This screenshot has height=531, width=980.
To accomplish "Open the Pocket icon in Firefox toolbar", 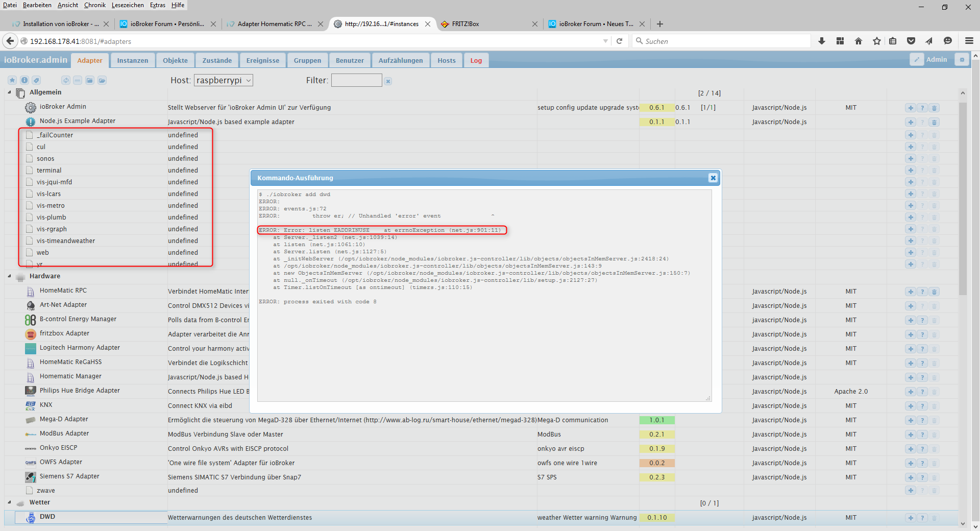I will pyautogui.click(x=911, y=41).
